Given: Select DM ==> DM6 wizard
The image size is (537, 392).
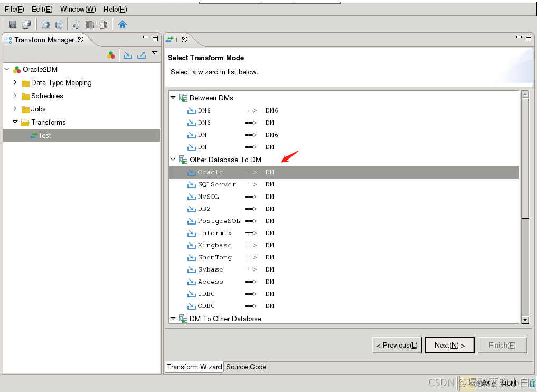Looking at the screenshot, I should (344, 135).
